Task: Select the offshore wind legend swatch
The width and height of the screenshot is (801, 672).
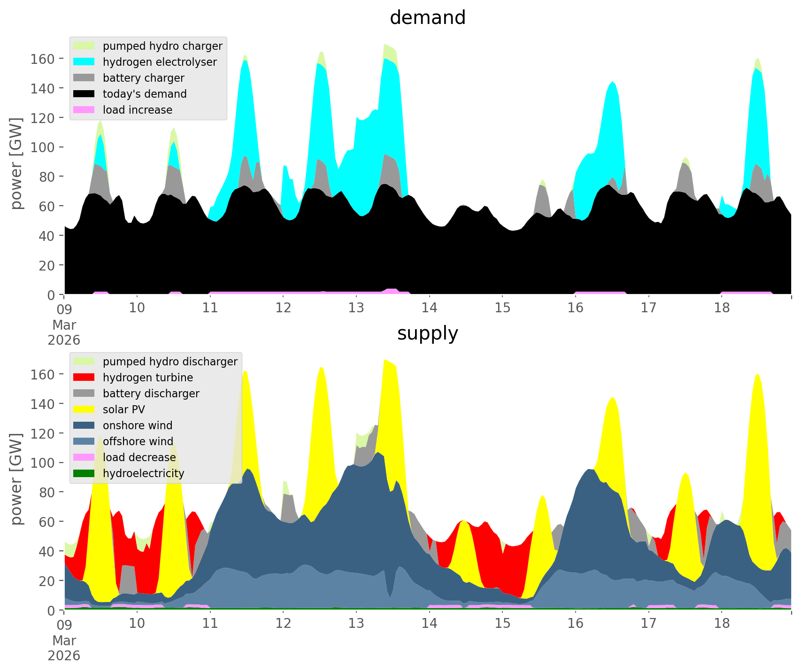Action: [x=84, y=441]
